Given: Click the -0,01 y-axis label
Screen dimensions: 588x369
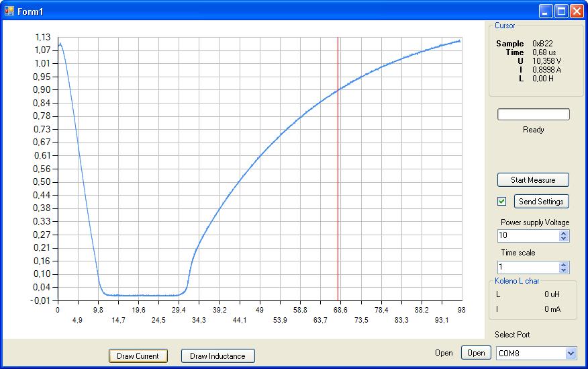Looking at the screenshot, I should click(40, 300).
